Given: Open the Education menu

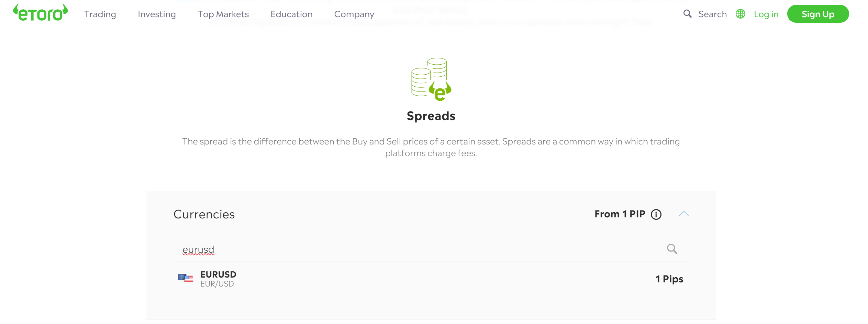Looking at the screenshot, I should tap(291, 14).
